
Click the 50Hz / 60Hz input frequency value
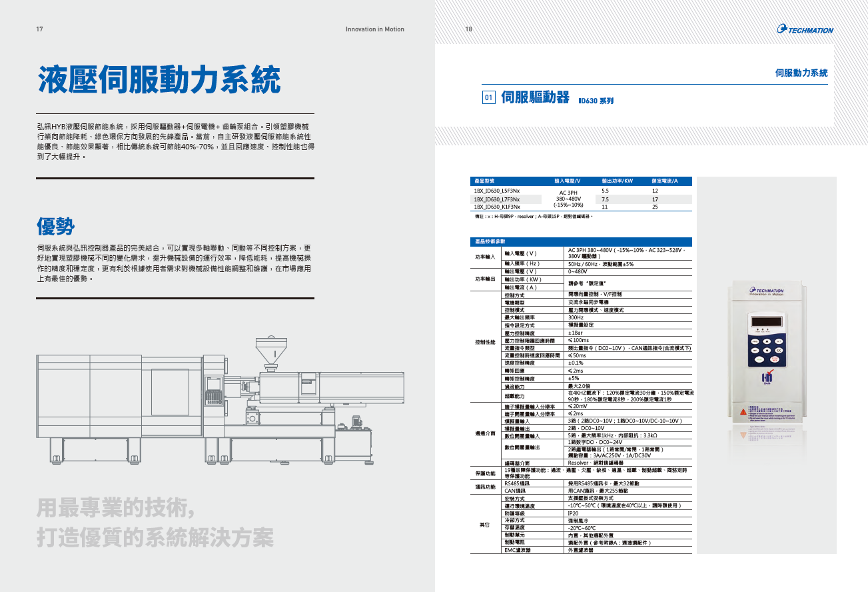coord(600,264)
